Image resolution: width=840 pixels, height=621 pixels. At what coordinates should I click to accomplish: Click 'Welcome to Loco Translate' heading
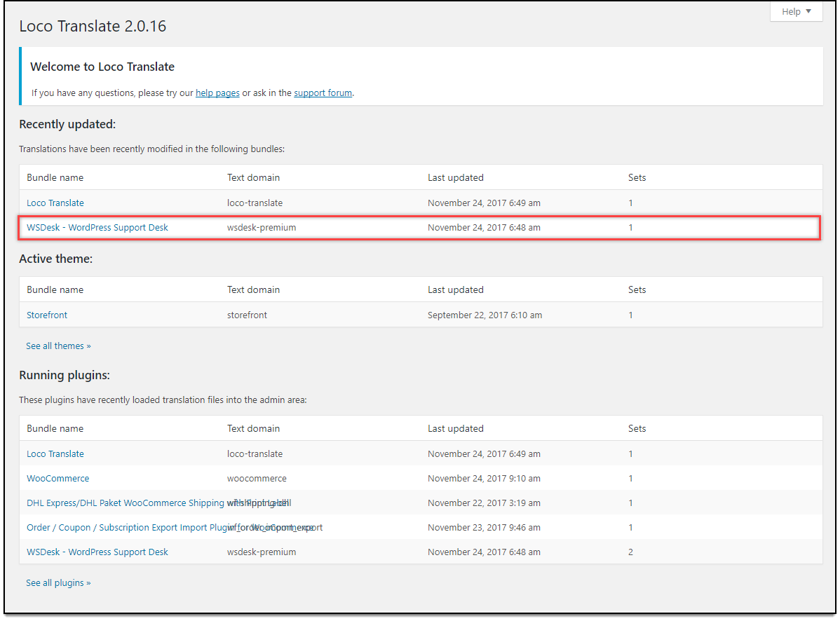(102, 67)
